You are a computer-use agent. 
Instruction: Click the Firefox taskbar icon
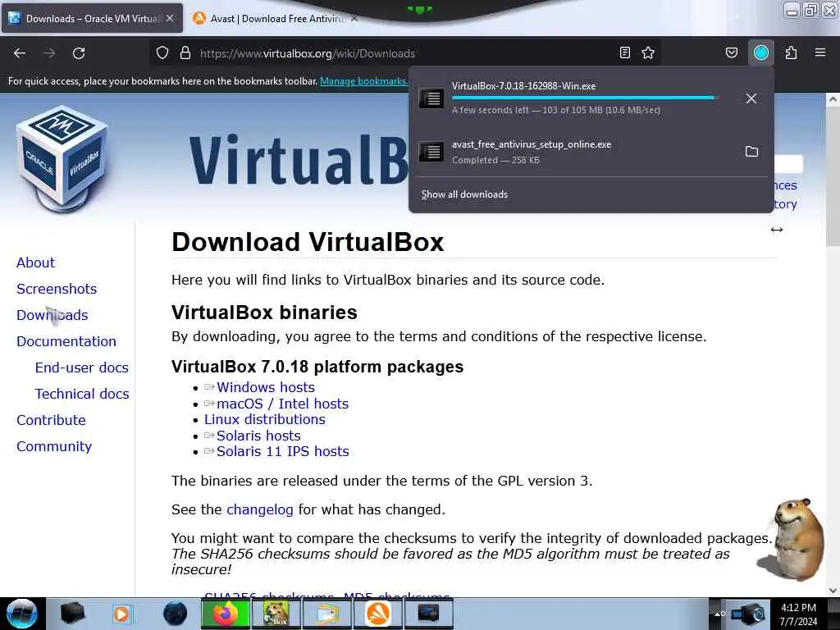[x=225, y=614]
